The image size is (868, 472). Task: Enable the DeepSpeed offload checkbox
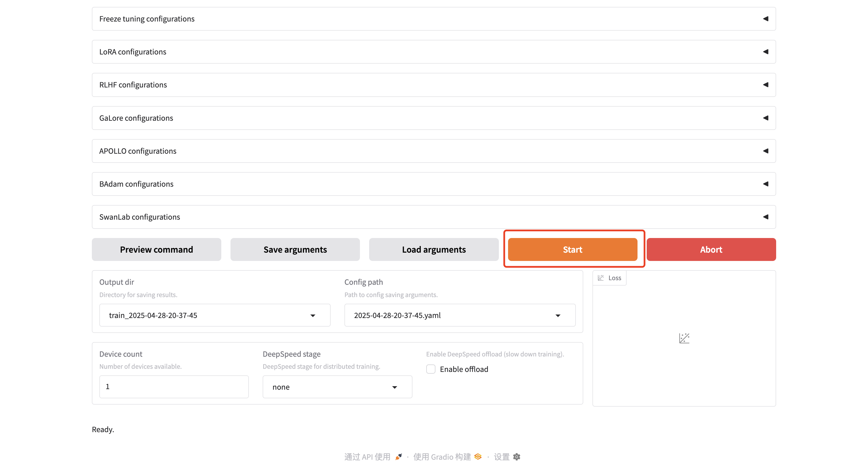click(x=431, y=369)
